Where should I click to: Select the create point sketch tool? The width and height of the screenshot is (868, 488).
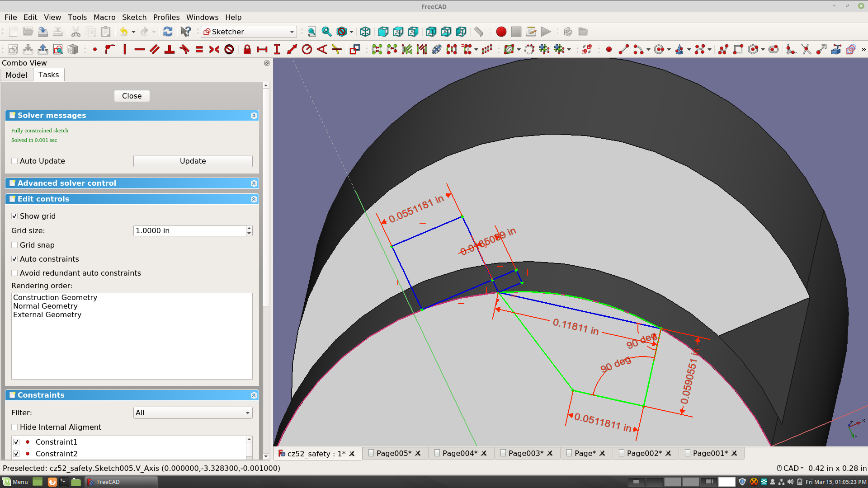(609, 49)
